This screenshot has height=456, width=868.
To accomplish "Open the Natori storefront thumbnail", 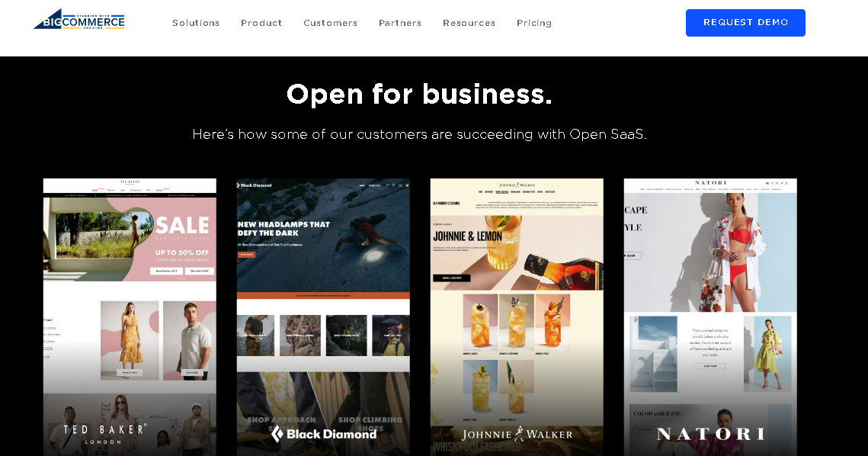I will tap(710, 317).
